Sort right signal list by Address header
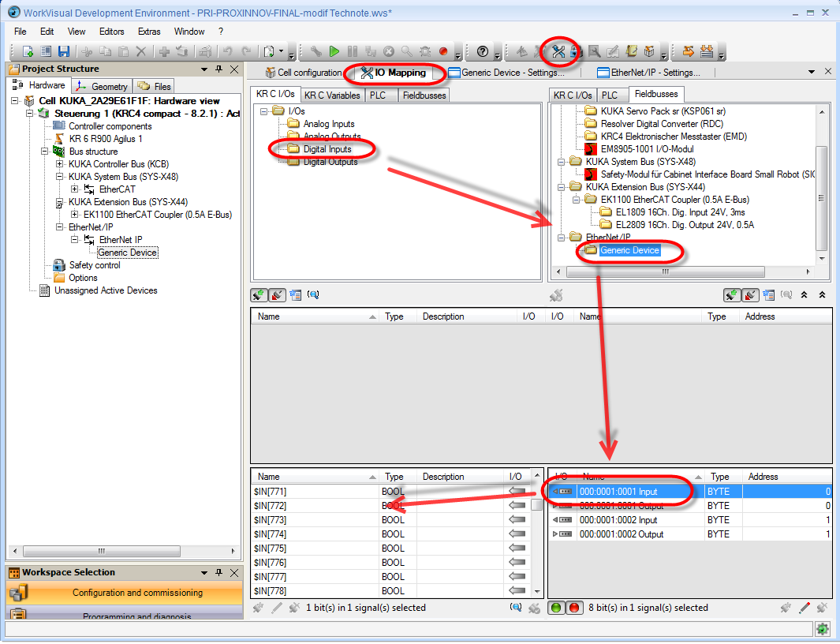 [787, 477]
